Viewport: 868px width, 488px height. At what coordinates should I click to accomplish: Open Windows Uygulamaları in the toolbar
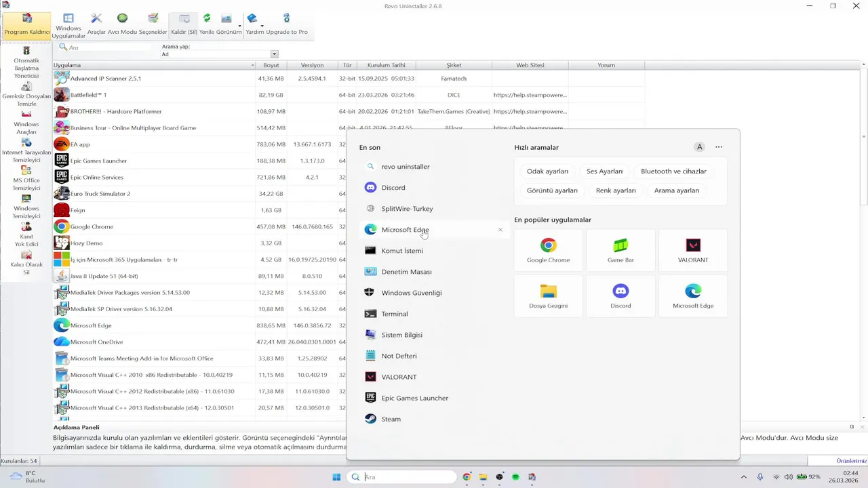(68, 26)
